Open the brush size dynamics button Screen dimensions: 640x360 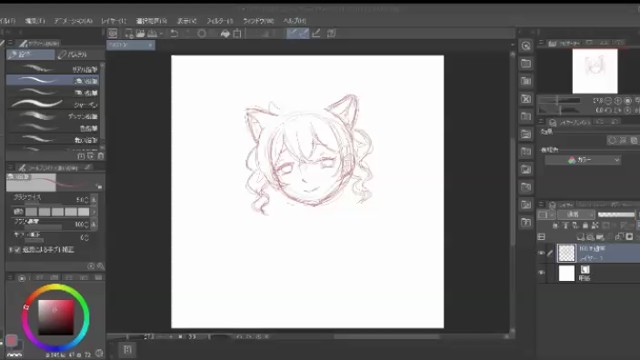point(93,200)
